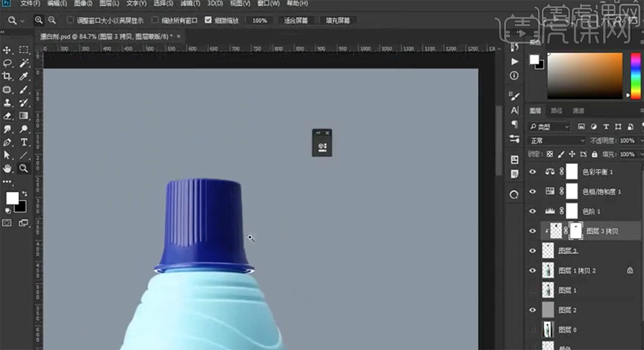Select the Brush tool

[x=24, y=90]
